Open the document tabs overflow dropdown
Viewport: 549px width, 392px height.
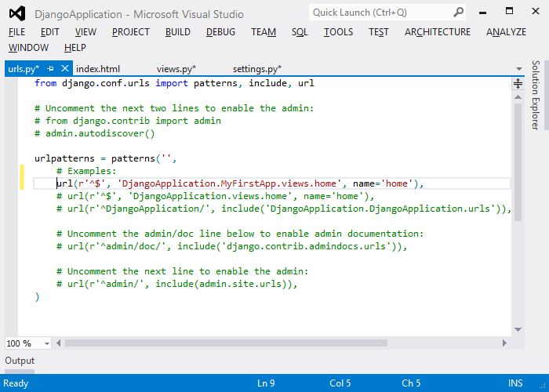519,69
